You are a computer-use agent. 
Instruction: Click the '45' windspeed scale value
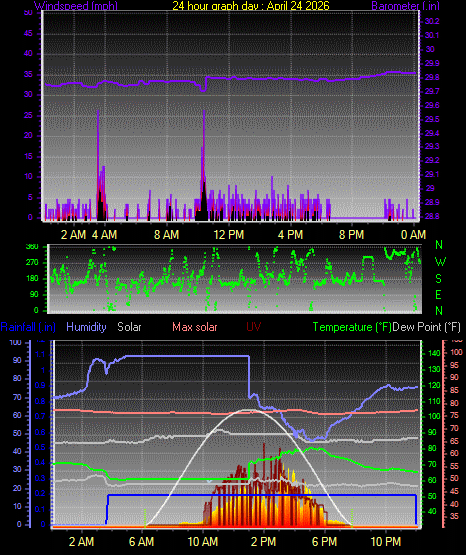(28, 33)
